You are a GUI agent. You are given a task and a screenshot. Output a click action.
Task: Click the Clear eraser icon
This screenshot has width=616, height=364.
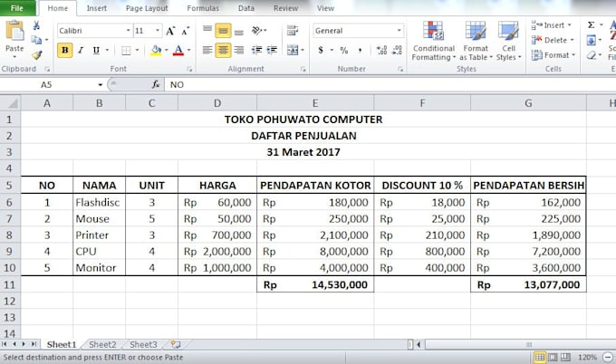point(591,55)
